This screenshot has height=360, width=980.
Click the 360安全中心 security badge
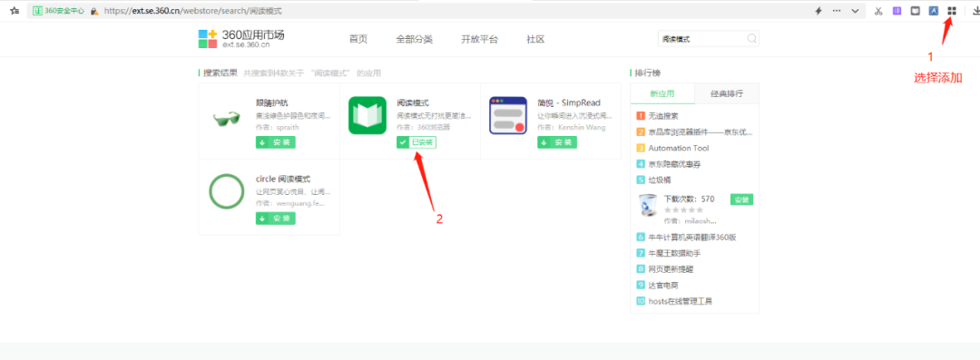pos(59,11)
